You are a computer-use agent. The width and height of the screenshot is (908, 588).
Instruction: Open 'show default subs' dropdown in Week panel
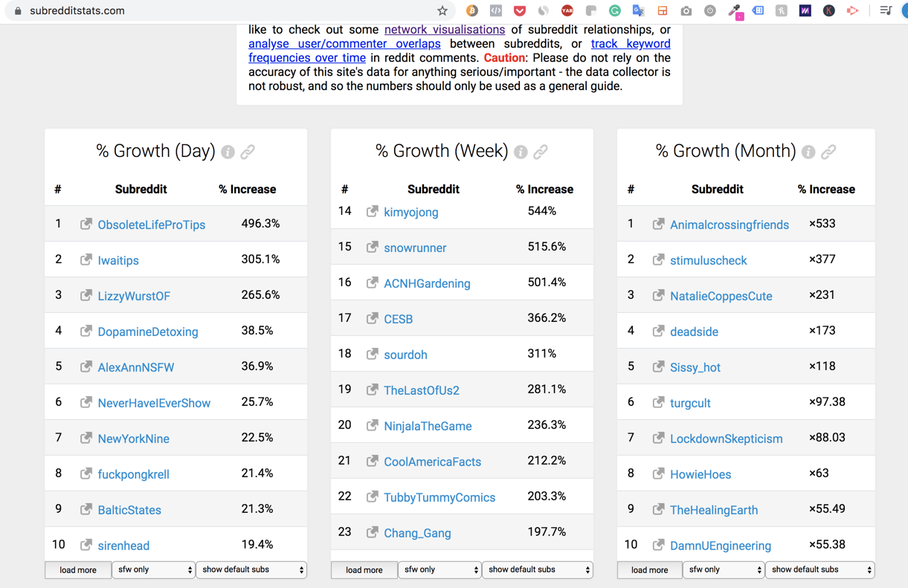[x=538, y=569]
